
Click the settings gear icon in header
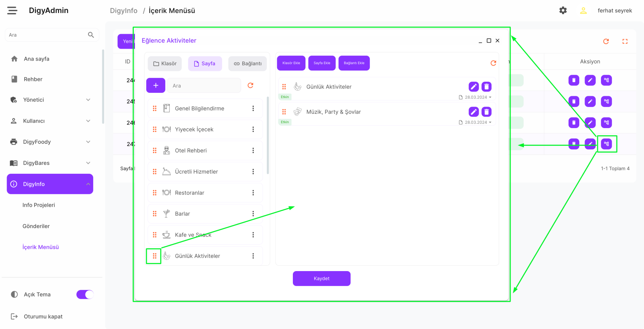[563, 10]
